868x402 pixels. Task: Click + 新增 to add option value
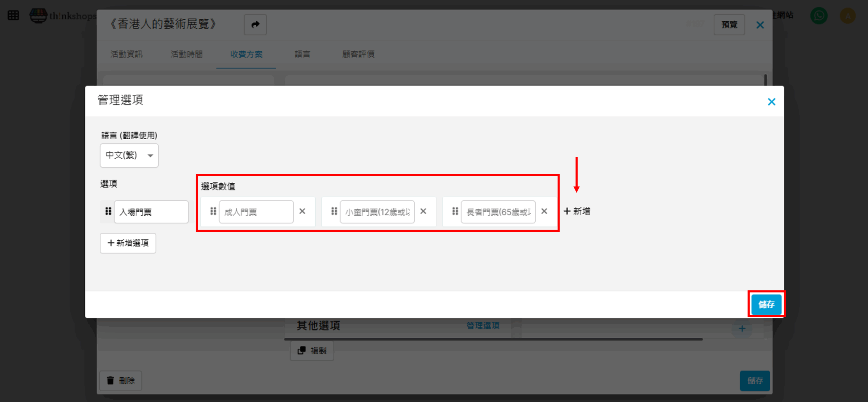[577, 211]
